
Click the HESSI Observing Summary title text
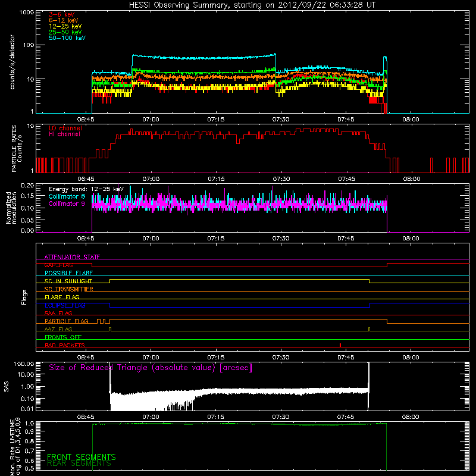pos(252,5)
